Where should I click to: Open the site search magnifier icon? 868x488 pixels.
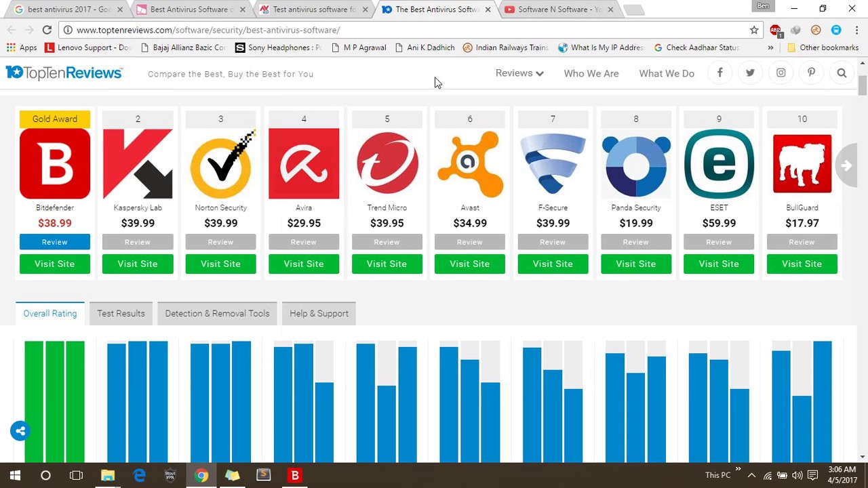[842, 73]
